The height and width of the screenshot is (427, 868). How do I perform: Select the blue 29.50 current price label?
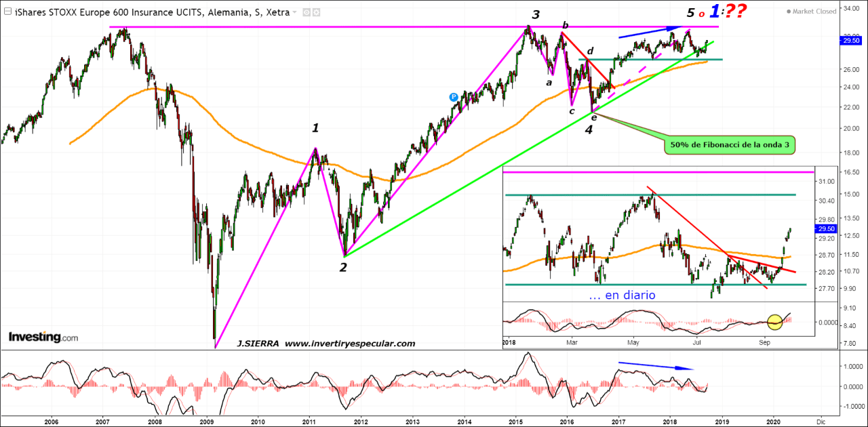(x=851, y=41)
